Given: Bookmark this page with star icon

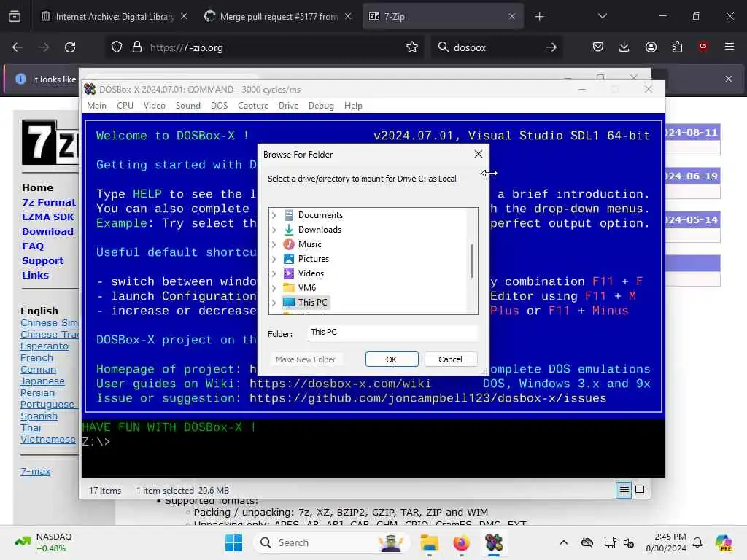Looking at the screenshot, I should (x=412, y=47).
